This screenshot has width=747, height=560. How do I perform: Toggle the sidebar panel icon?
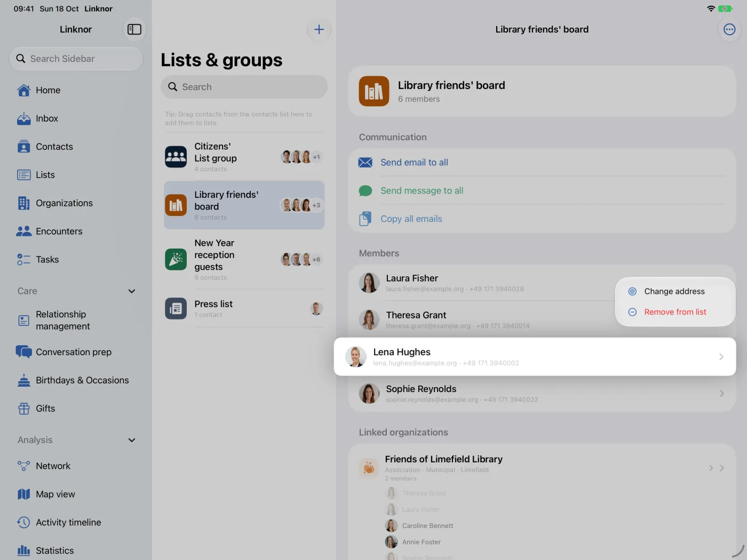(134, 29)
